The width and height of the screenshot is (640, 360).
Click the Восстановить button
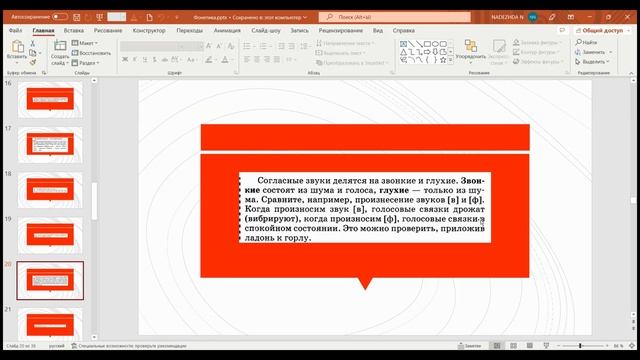coord(91,53)
